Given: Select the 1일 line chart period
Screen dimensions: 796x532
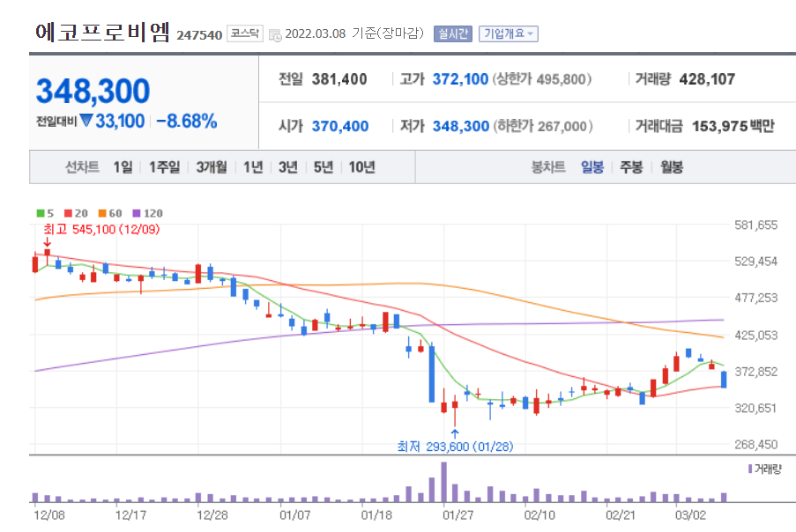Looking at the screenshot, I should click(x=123, y=166).
